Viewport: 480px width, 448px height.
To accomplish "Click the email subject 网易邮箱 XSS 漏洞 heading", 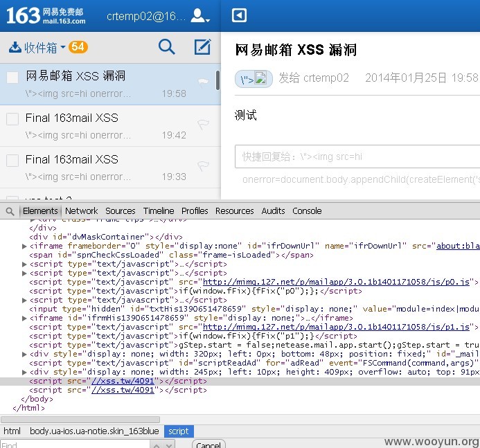I will 296,50.
